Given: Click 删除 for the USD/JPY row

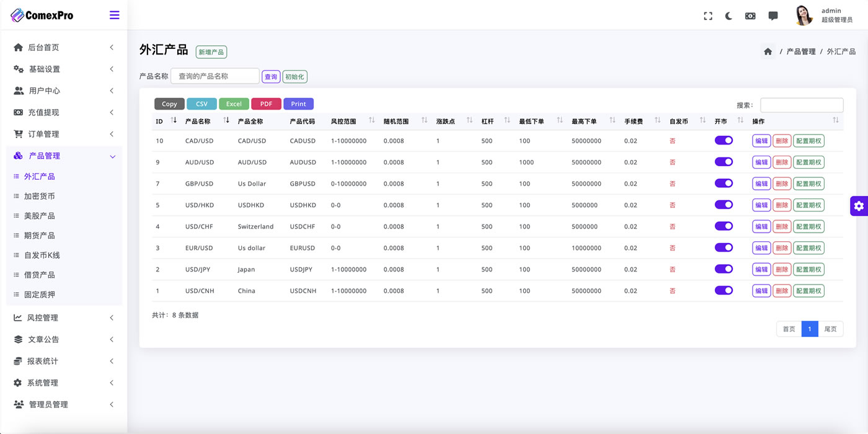Looking at the screenshot, I should pos(782,269).
